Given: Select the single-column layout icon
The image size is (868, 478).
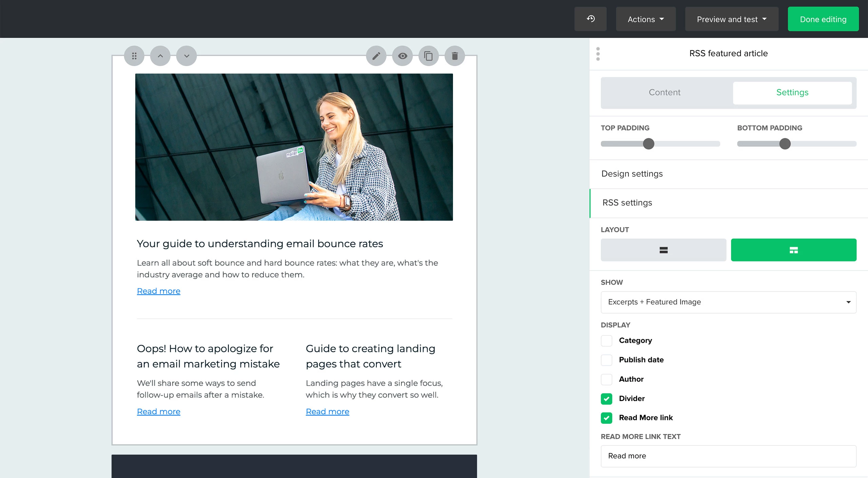Looking at the screenshot, I should 663,250.
